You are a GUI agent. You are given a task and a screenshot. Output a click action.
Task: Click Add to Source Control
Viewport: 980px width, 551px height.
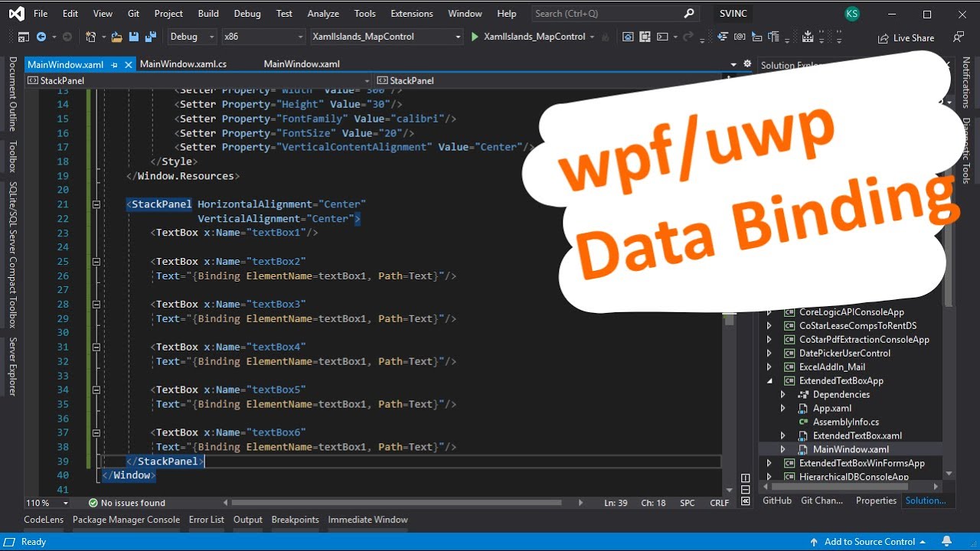pos(869,542)
